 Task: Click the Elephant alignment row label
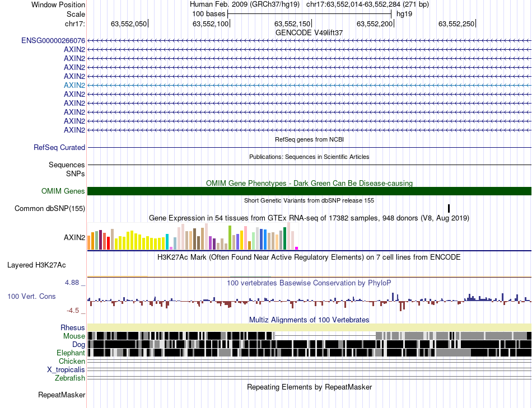(x=71, y=353)
